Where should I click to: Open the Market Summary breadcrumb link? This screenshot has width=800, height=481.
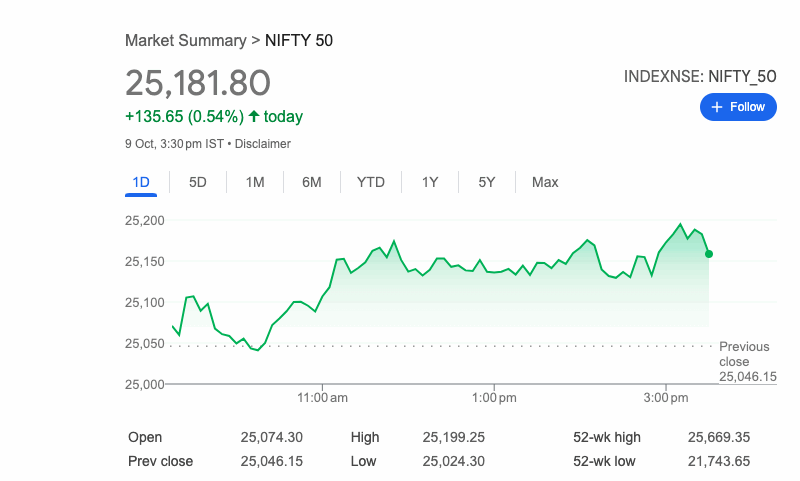185,41
